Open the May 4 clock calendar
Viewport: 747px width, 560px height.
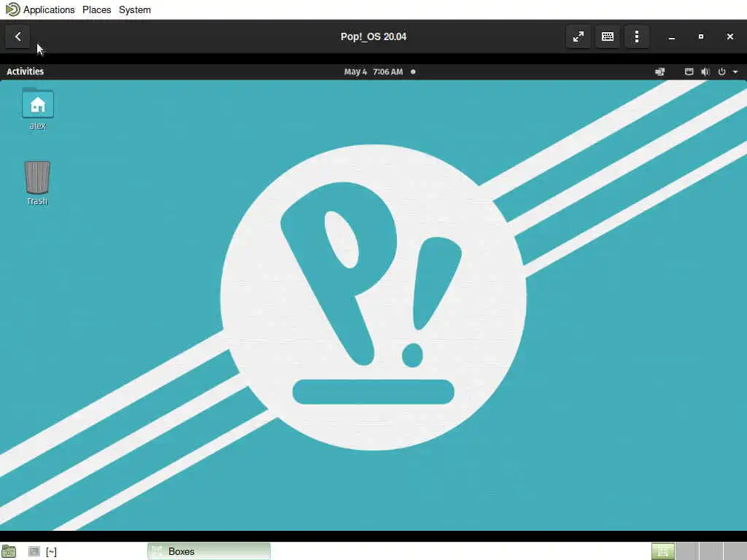(x=373, y=71)
